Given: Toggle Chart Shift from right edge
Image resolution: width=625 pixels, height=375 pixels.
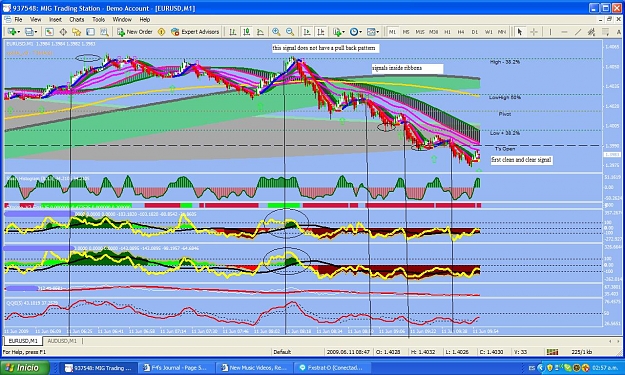Looking at the screenshot, I should click(x=320, y=32).
